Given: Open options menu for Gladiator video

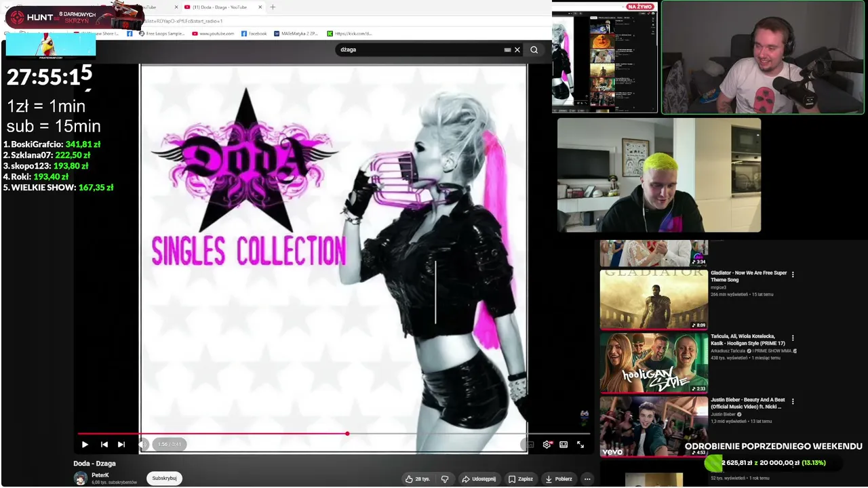Looking at the screenshot, I should 793,274.
